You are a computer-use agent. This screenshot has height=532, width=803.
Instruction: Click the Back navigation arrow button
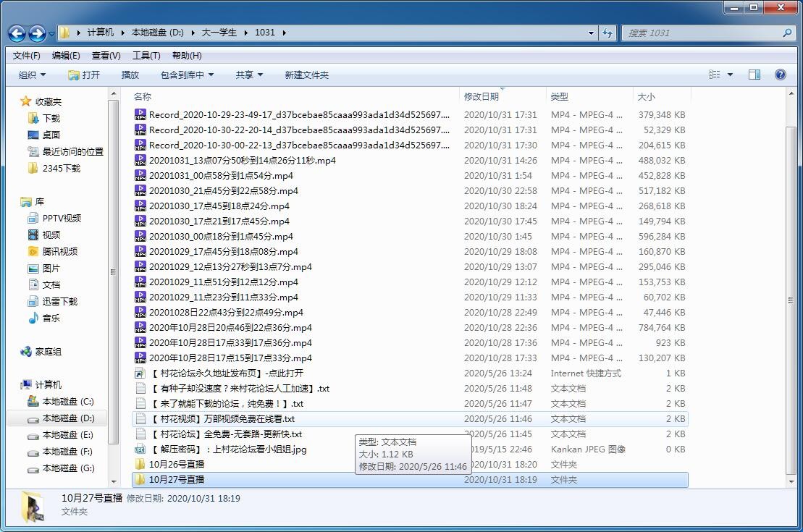click(17, 33)
